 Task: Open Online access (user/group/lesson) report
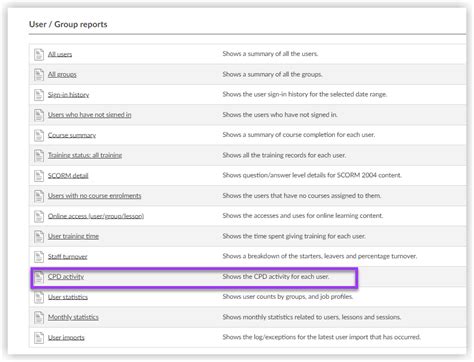pyautogui.click(x=96, y=216)
